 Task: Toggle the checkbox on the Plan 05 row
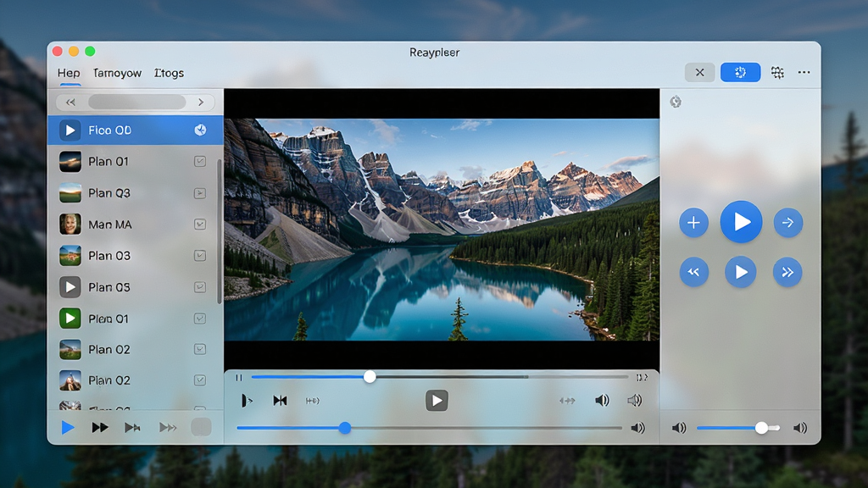[200, 287]
